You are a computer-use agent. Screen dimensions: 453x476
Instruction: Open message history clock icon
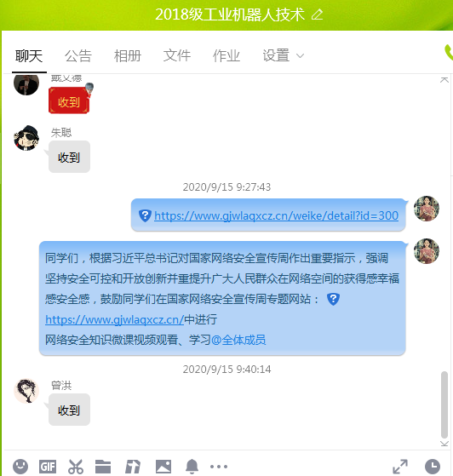[x=433, y=467]
